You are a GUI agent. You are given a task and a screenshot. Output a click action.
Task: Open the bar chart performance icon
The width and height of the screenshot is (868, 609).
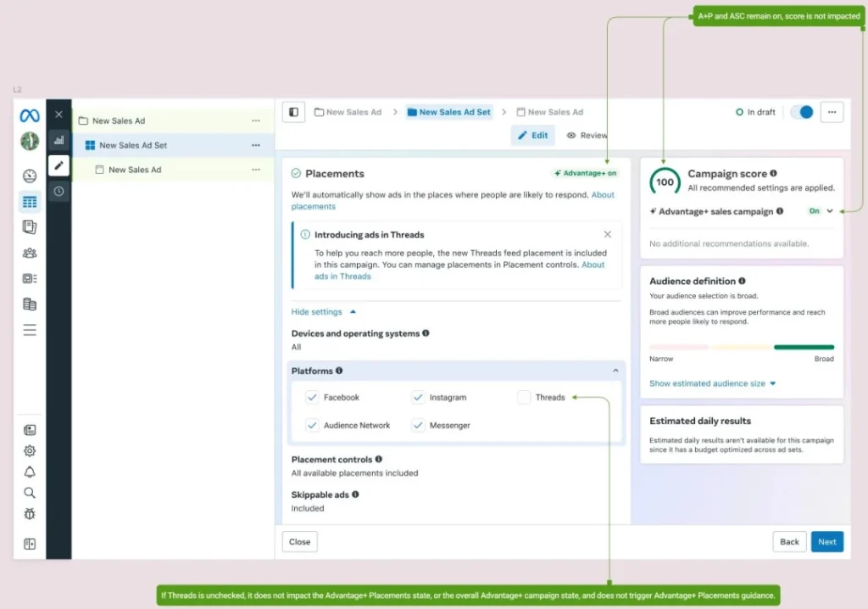(x=58, y=140)
